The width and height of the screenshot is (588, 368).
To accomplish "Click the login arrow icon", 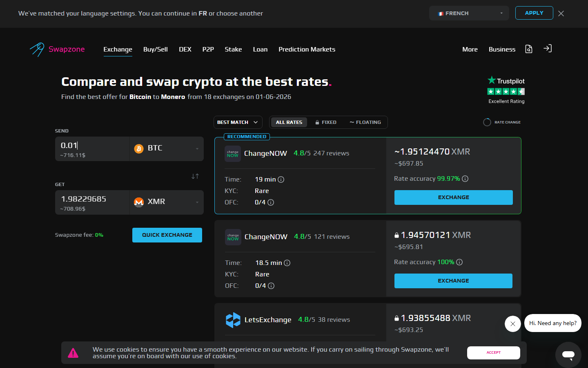I will coord(548,49).
